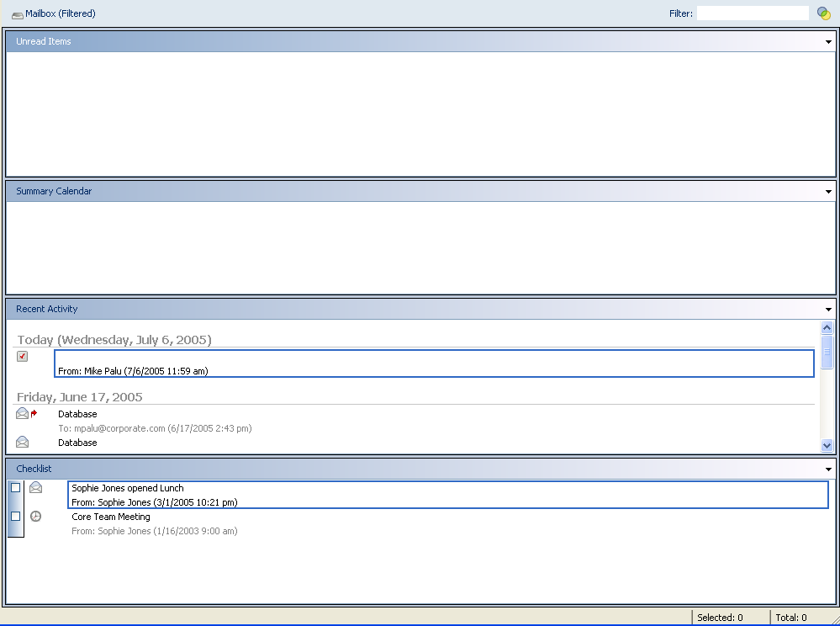Click the Friday, June 17, 2005 group heading
Screen dimensions: 840x626
[x=80, y=397]
